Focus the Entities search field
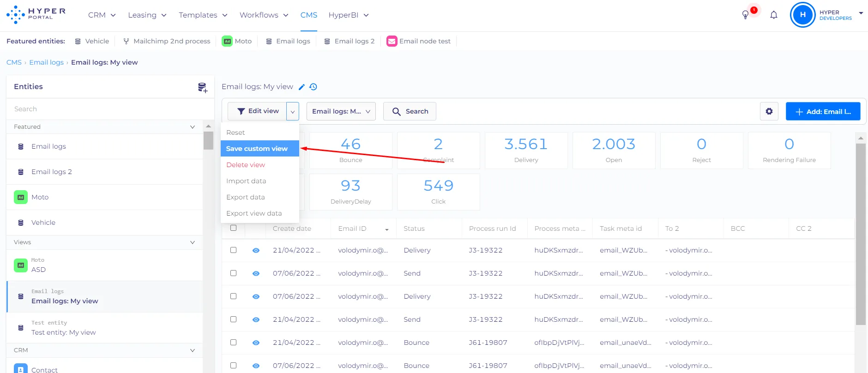 (110, 109)
